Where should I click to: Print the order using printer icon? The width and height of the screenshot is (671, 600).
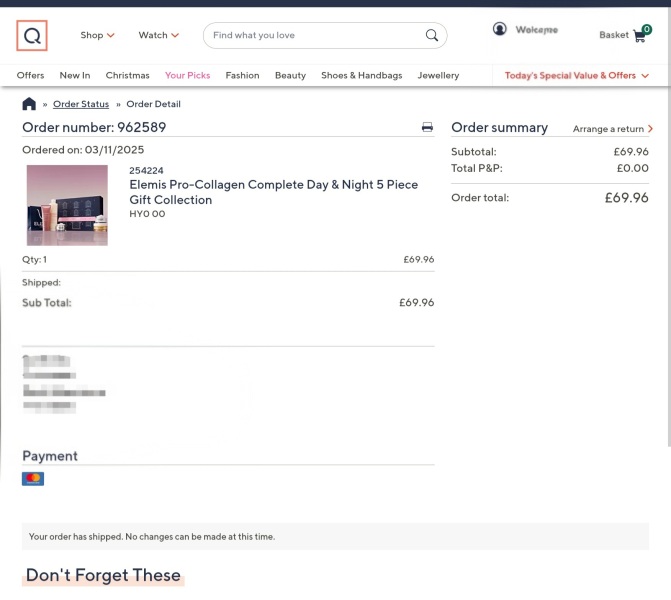tap(427, 127)
